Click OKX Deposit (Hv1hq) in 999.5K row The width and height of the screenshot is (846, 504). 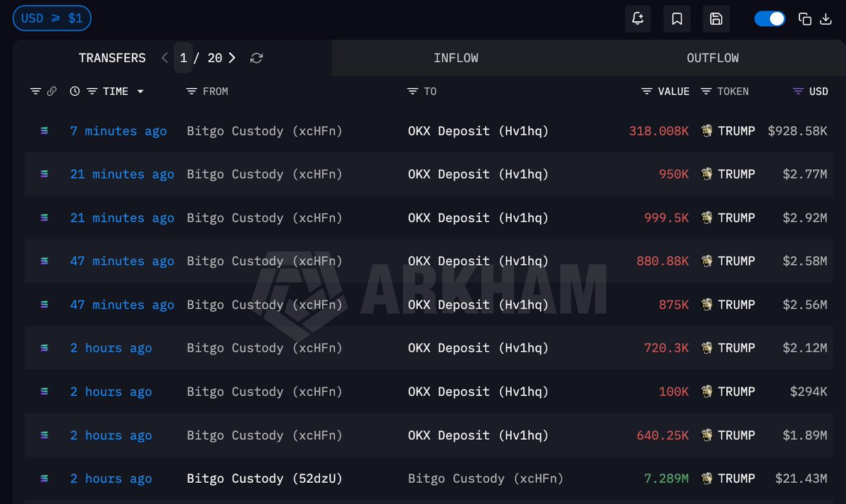click(478, 218)
